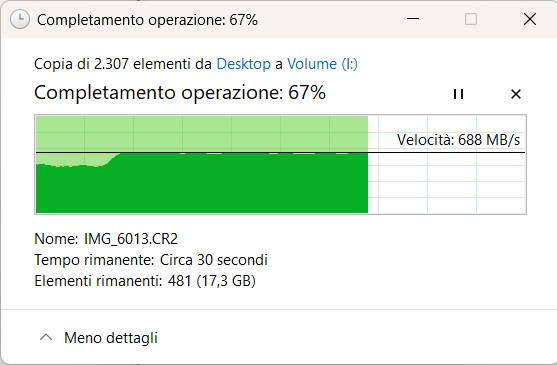557x365 pixels.
Task: Click the title bar text 'Completamento operazione'
Action: (x=131, y=20)
